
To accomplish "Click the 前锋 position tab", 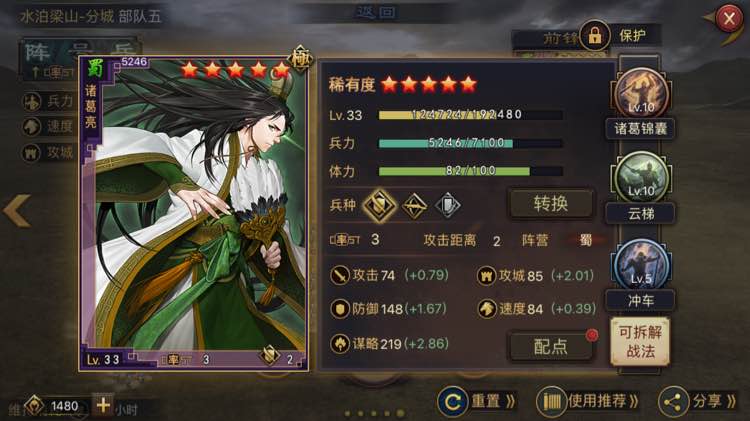I will pos(559,38).
